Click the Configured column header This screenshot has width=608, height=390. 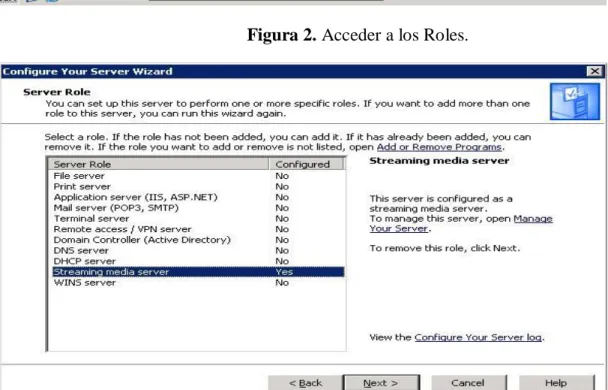point(306,164)
